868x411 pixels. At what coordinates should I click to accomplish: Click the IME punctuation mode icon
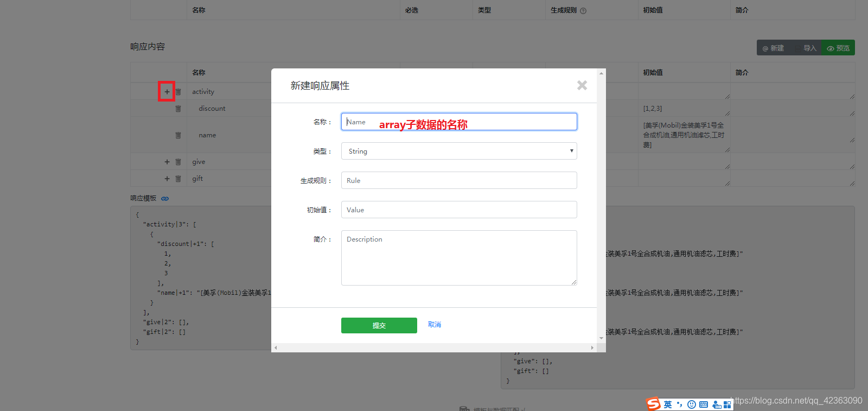click(680, 404)
